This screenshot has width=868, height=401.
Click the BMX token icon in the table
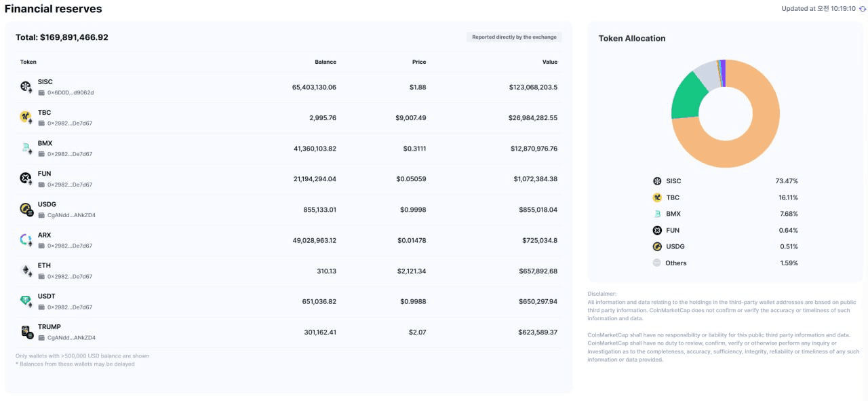tap(26, 148)
